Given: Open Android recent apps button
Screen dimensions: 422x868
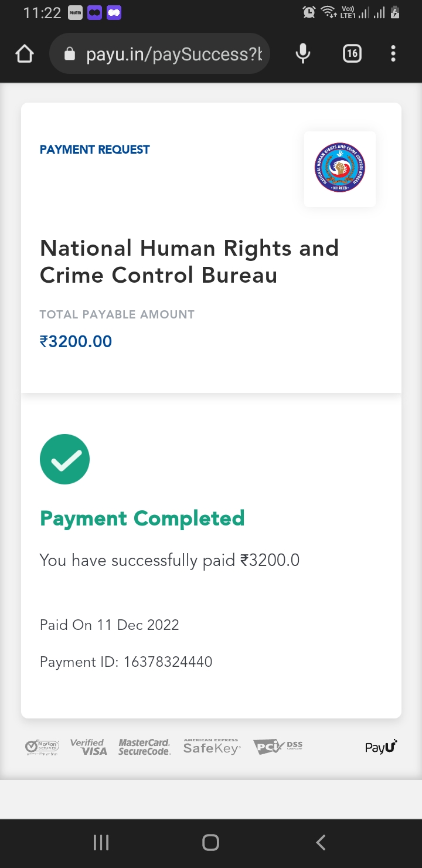Looking at the screenshot, I should pyautogui.click(x=101, y=843).
